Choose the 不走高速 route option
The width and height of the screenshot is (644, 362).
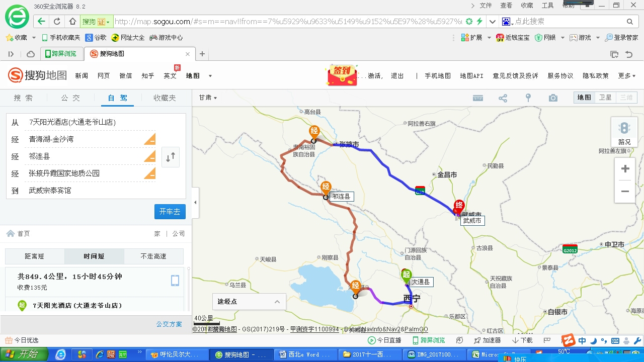153,256
